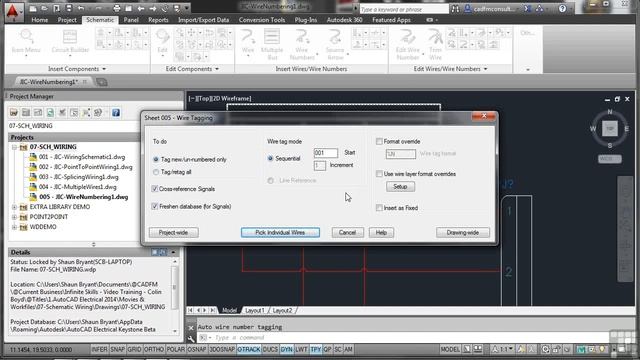Click the Autodesk Exchange X icon

pyautogui.click(x=528, y=9)
